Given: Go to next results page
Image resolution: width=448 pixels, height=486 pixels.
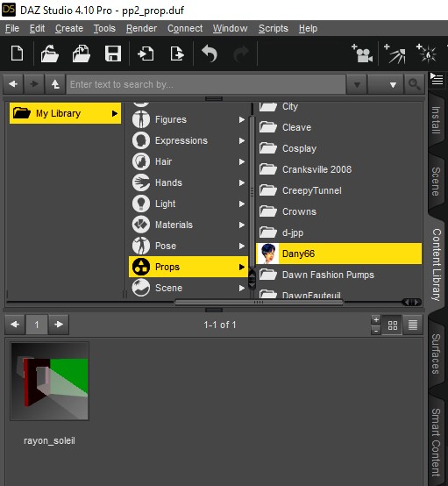Looking at the screenshot, I should (x=58, y=325).
